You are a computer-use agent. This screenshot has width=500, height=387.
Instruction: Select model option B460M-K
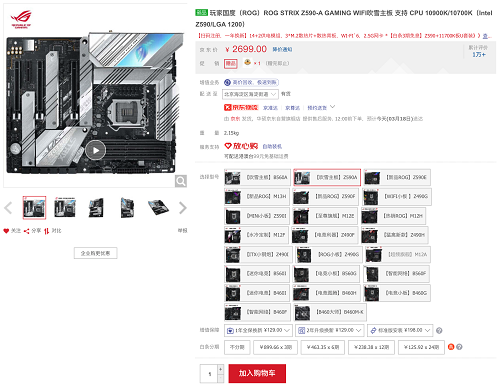coord(330,312)
